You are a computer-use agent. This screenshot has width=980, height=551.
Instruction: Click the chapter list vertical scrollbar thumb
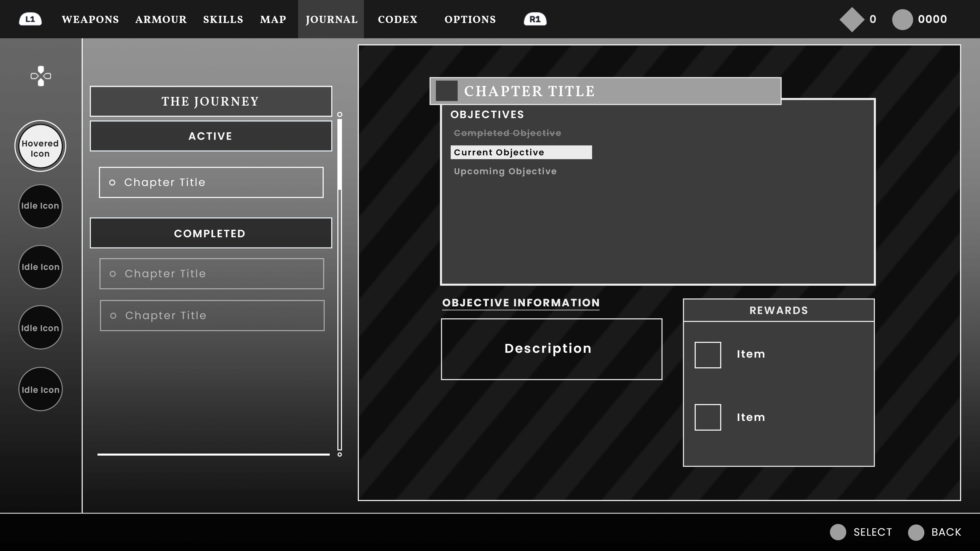point(340,154)
